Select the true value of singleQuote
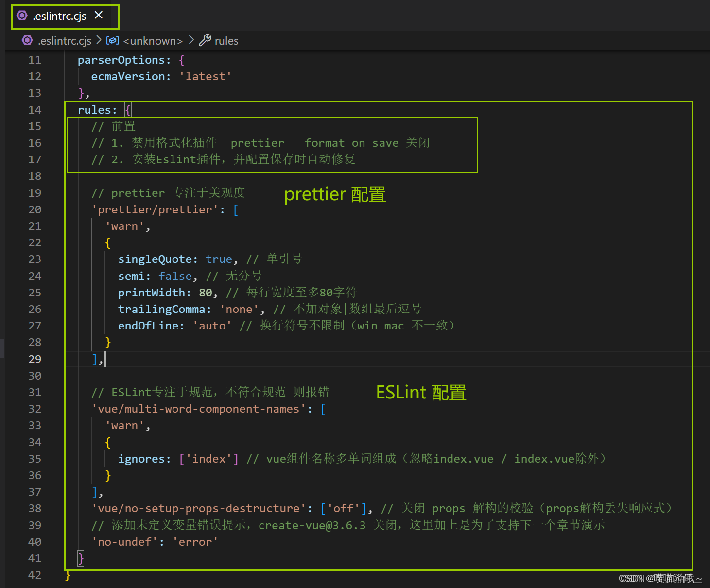 click(219, 259)
